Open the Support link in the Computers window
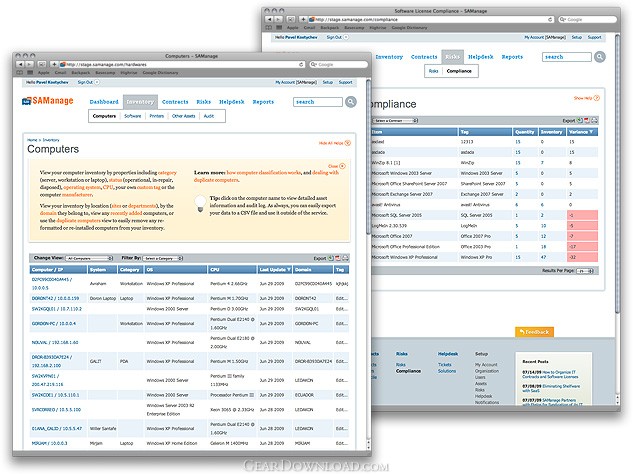Screen dimensions: 633x474 pyautogui.click(x=346, y=82)
